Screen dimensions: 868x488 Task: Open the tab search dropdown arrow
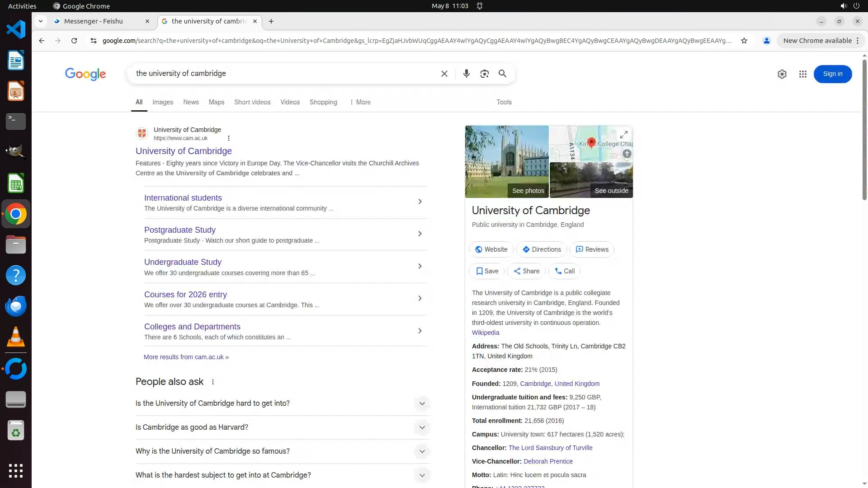41,21
